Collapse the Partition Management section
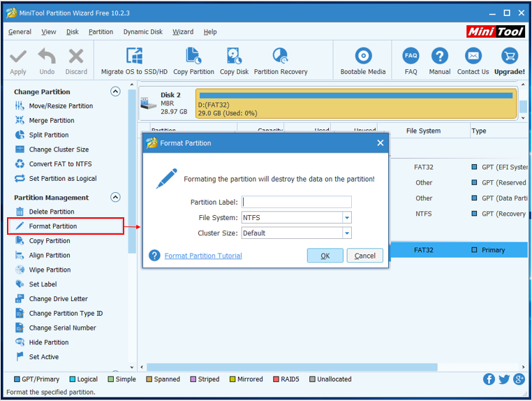Screen dimensions: 532x401 coord(115,197)
